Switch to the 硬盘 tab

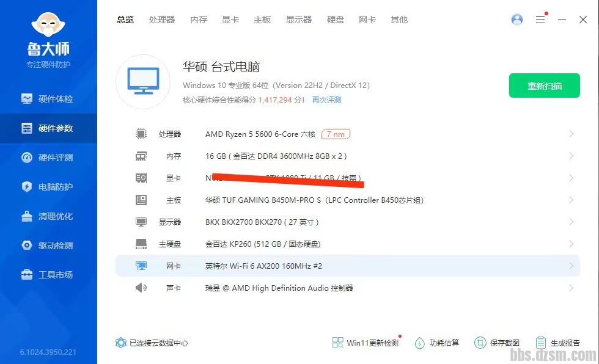(336, 20)
